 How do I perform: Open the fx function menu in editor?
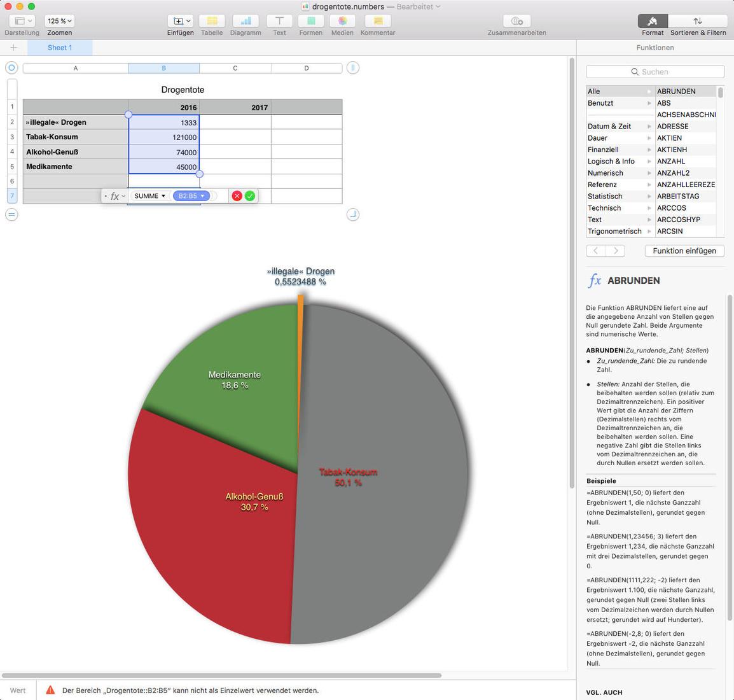tap(117, 196)
